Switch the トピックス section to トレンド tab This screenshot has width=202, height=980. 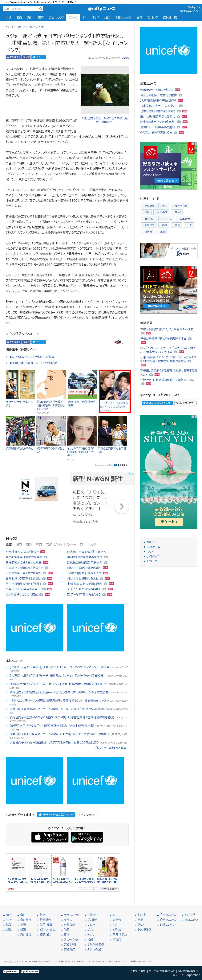click(x=92, y=544)
